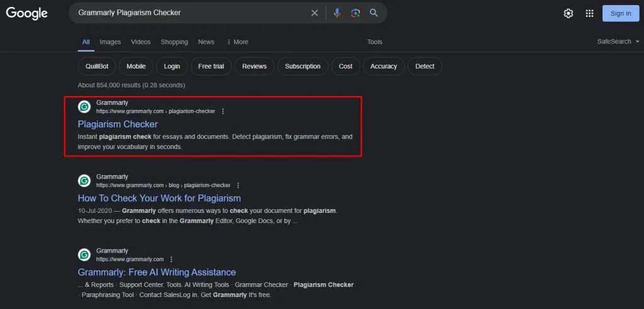This screenshot has height=309, width=644.
Task: Open the SafeSearch dropdown
Action: [618, 41]
